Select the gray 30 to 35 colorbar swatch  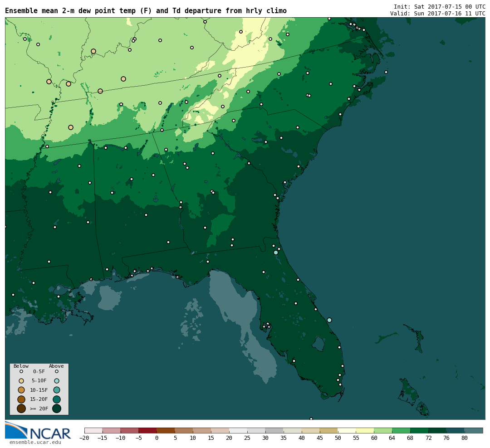click(x=274, y=430)
